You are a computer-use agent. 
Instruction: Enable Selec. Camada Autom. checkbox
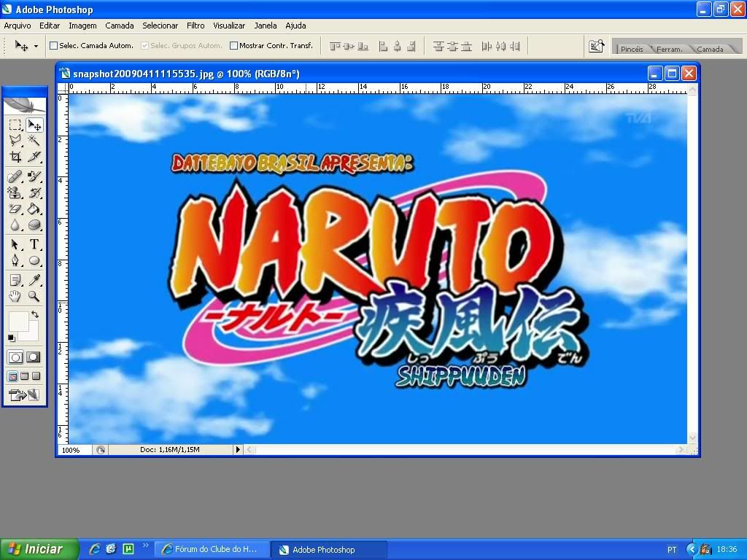(x=53, y=46)
